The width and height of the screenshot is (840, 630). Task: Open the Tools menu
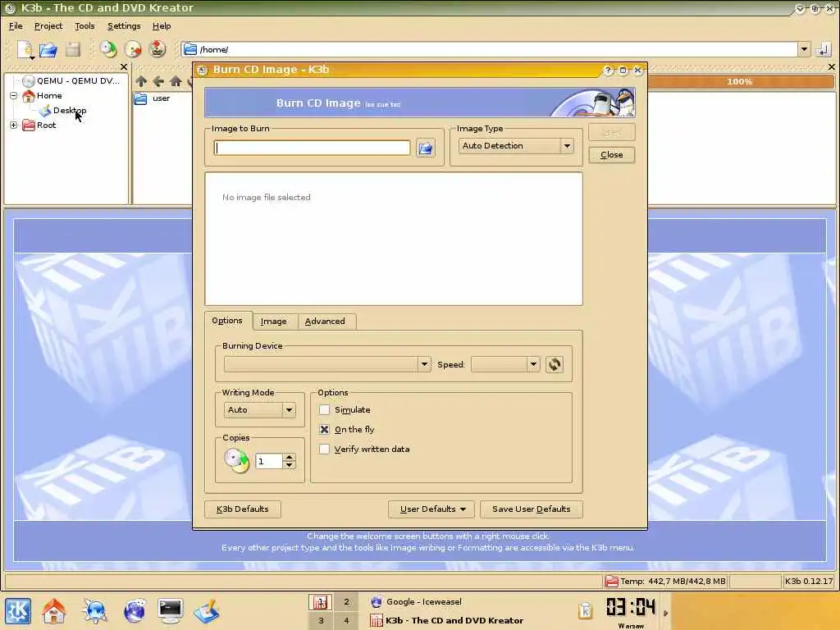pyautogui.click(x=84, y=25)
